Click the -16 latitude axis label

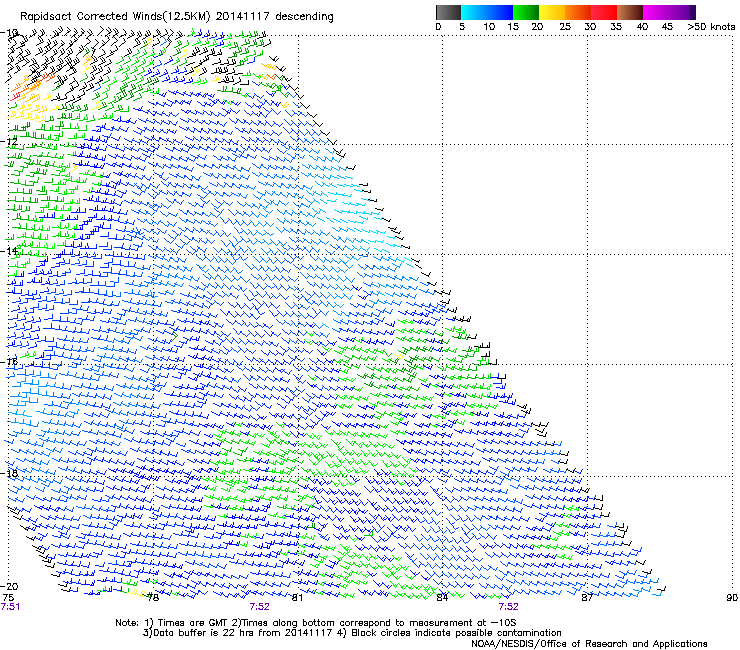click(x=9, y=362)
